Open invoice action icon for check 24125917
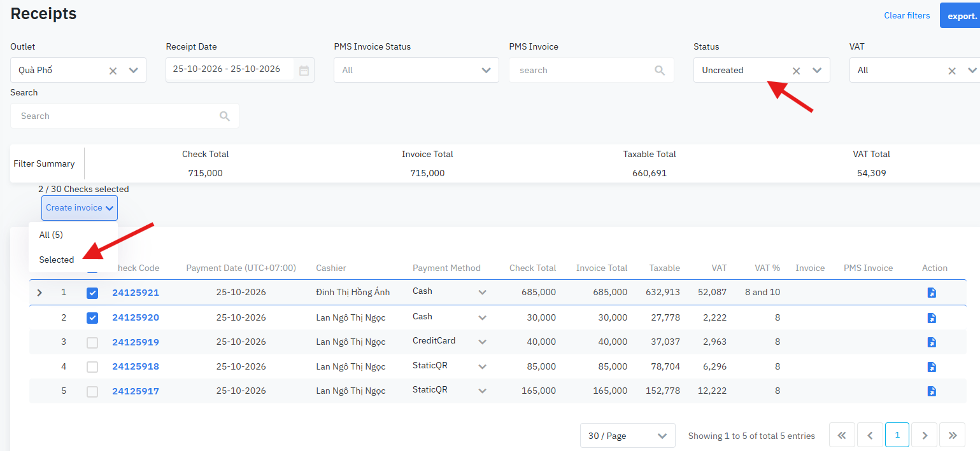 [932, 391]
